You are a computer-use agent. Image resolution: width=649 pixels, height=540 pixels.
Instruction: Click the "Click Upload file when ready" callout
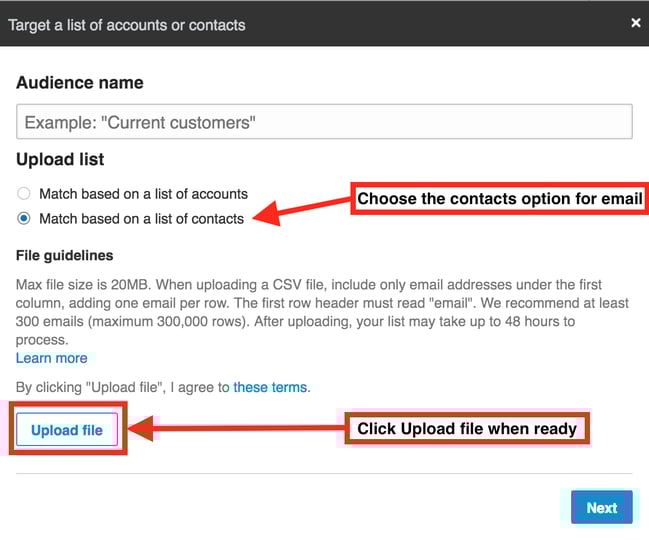tap(467, 429)
